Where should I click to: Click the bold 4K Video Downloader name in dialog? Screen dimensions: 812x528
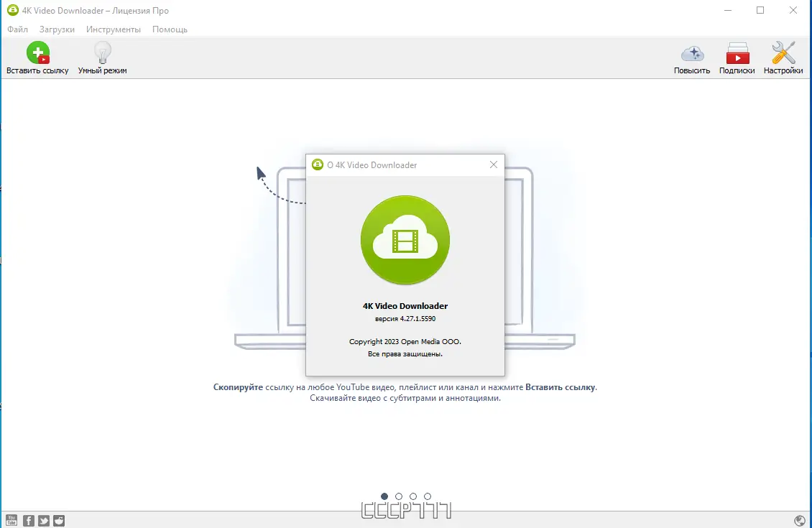405,306
